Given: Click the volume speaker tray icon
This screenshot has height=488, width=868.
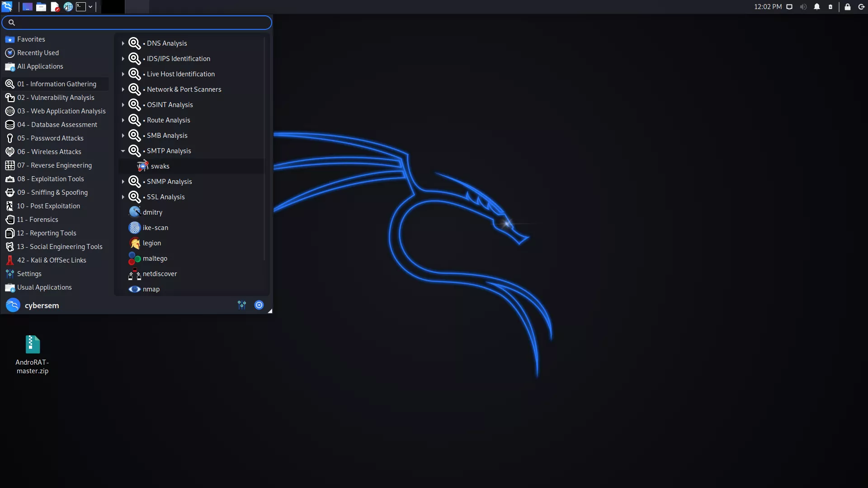Looking at the screenshot, I should [803, 7].
